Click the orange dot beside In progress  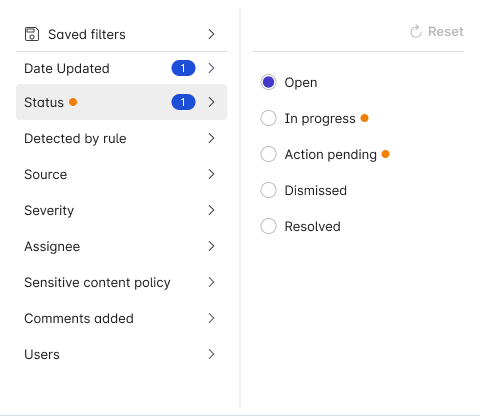pyautogui.click(x=365, y=118)
